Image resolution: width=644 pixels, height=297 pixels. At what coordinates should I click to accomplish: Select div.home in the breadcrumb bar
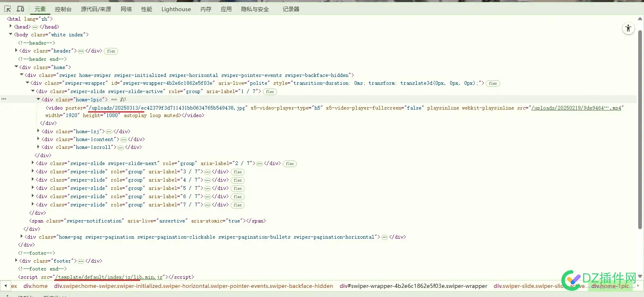click(35, 286)
